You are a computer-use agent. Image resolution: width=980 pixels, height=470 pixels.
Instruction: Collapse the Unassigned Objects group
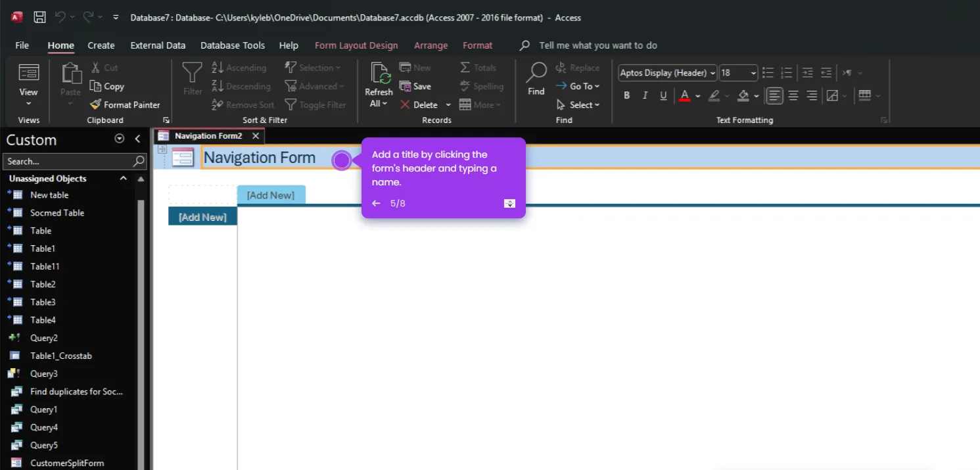point(123,178)
